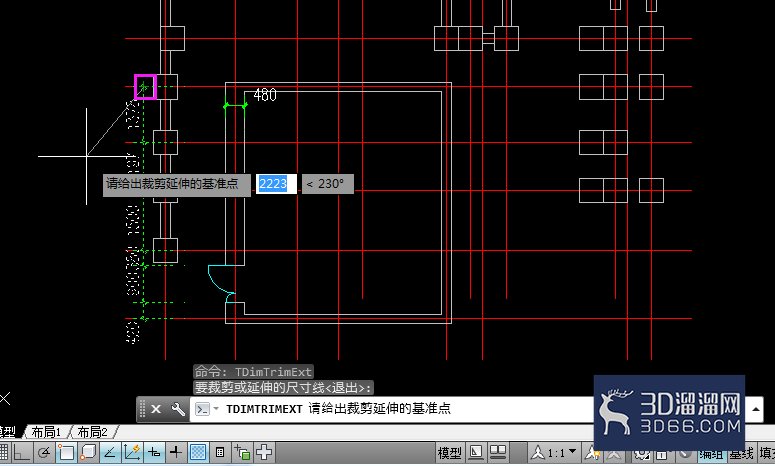Switch to the 模型 model tab
Screen dimensions: 775x466
[8, 432]
